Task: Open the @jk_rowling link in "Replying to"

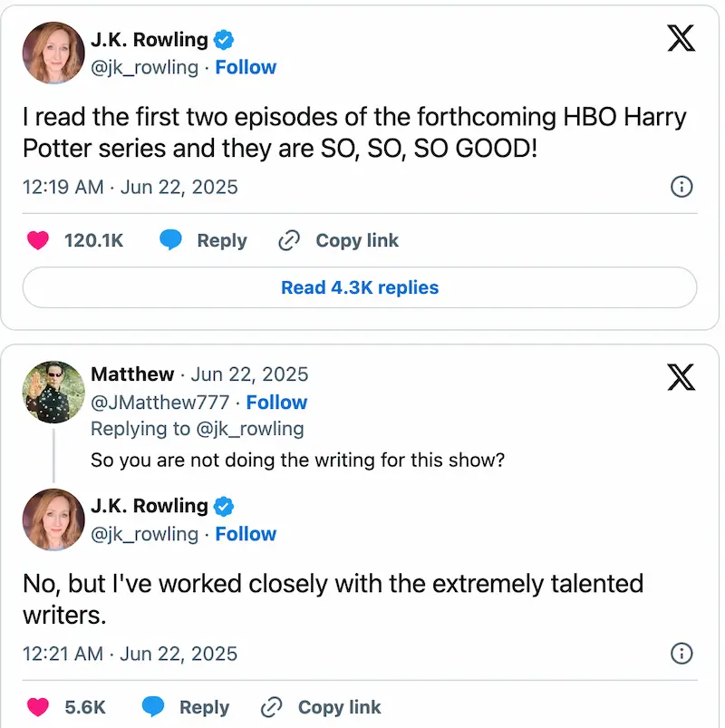Action: point(249,429)
